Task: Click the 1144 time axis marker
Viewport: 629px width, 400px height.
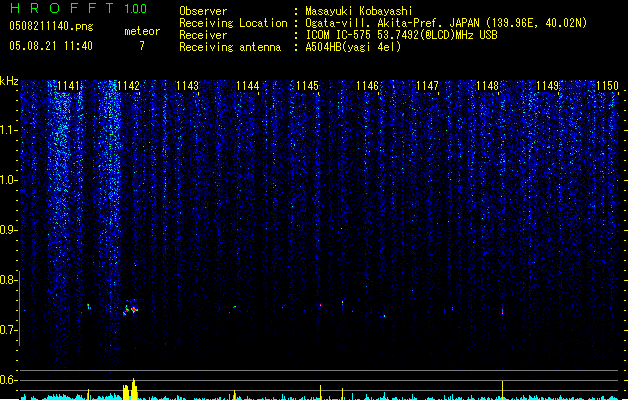Action: [248, 86]
